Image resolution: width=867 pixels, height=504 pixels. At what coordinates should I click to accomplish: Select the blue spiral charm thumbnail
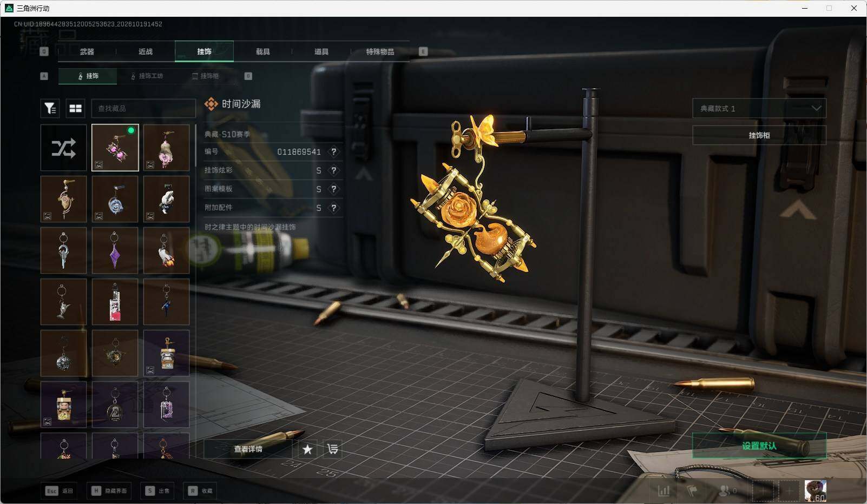[x=115, y=199]
